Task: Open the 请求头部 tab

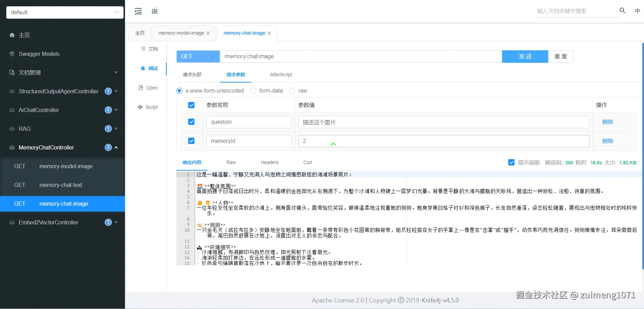Action: point(192,75)
